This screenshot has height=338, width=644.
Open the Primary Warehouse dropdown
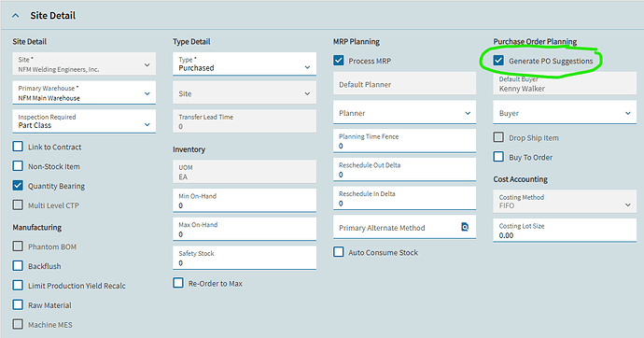(84, 92)
